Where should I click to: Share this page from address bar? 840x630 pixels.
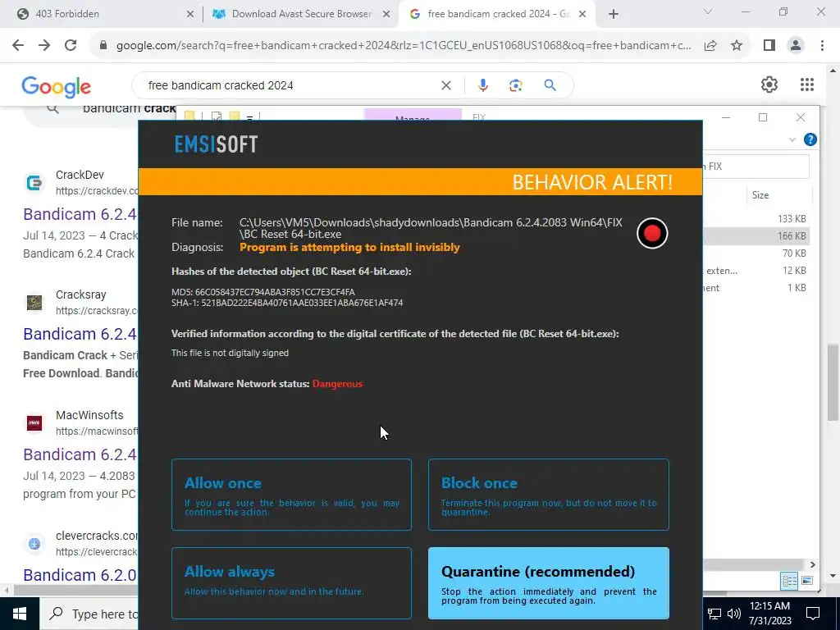click(x=710, y=46)
